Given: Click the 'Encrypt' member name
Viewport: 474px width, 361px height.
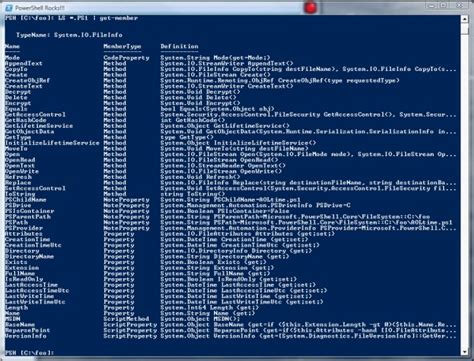Looking at the screenshot, I should pos(18,103).
